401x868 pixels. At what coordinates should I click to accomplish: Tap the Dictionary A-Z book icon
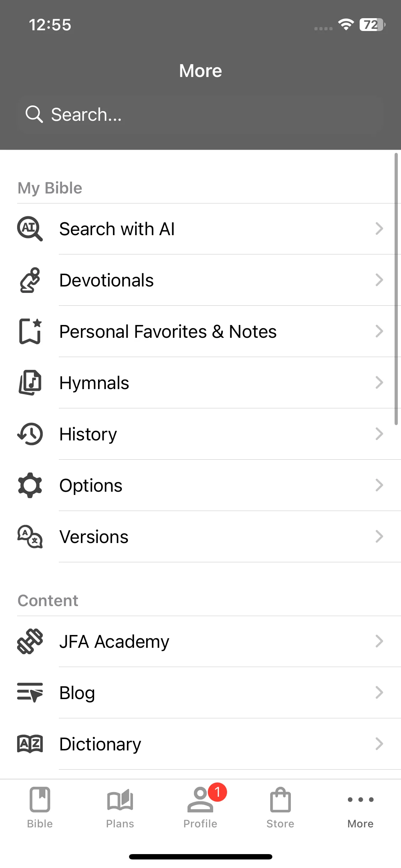pyautogui.click(x=30, y=744)
